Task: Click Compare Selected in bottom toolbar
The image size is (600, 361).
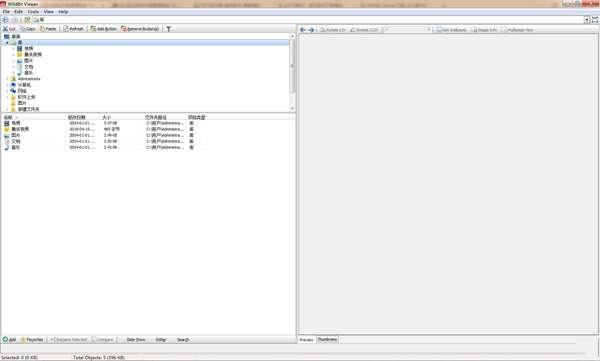Action: click(x=68, y=340)
